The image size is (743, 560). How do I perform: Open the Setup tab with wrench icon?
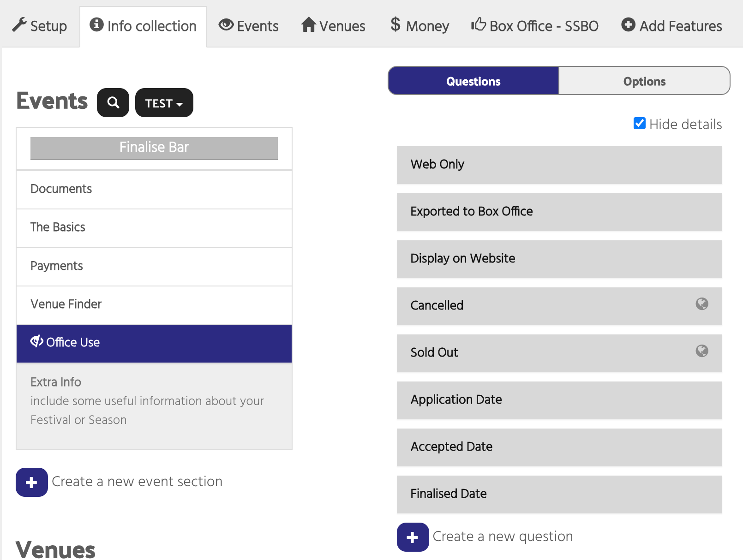tap(40, 26)
